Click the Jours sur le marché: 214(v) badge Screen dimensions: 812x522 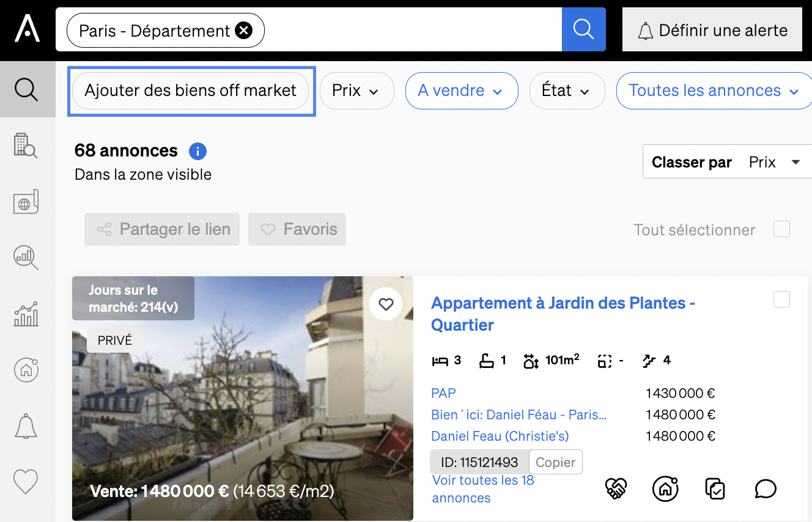pyautogui.click(x=133, y=298)
